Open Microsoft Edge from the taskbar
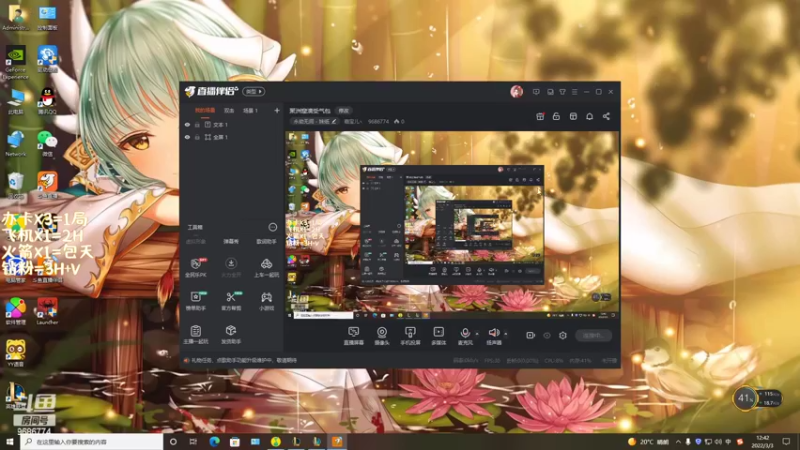 coord(214,441)
